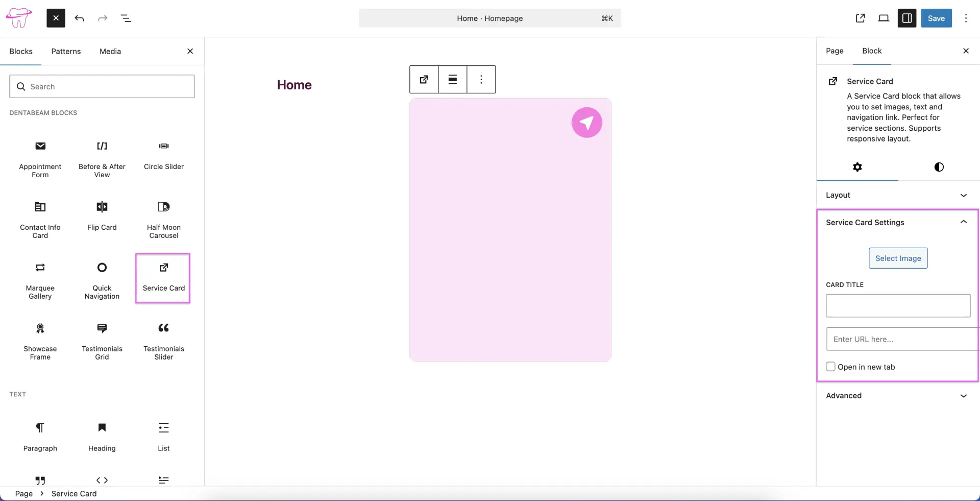Image resolution: width=980 pixels, height=501 pixels.
Task: Open the device preview laptop icon
Action: (x=884, y=18)
